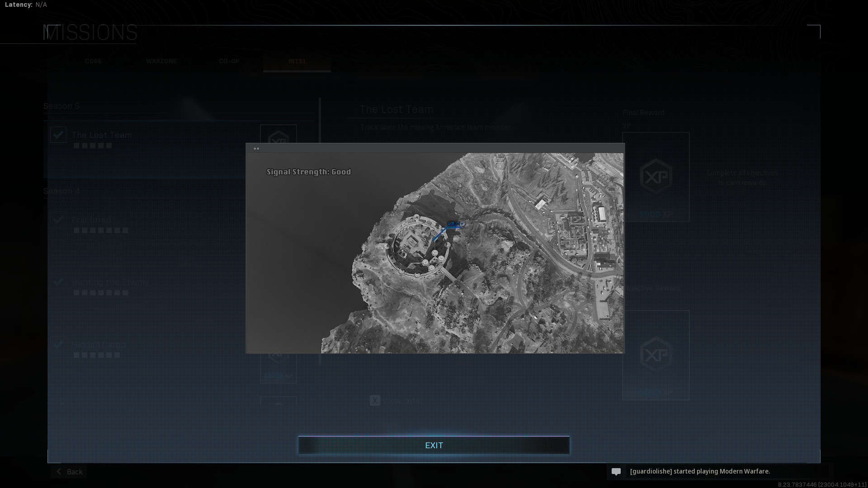Click the window dots icon on intel popup
Viewport: 868px width, 488px height.
coord(256,148)
